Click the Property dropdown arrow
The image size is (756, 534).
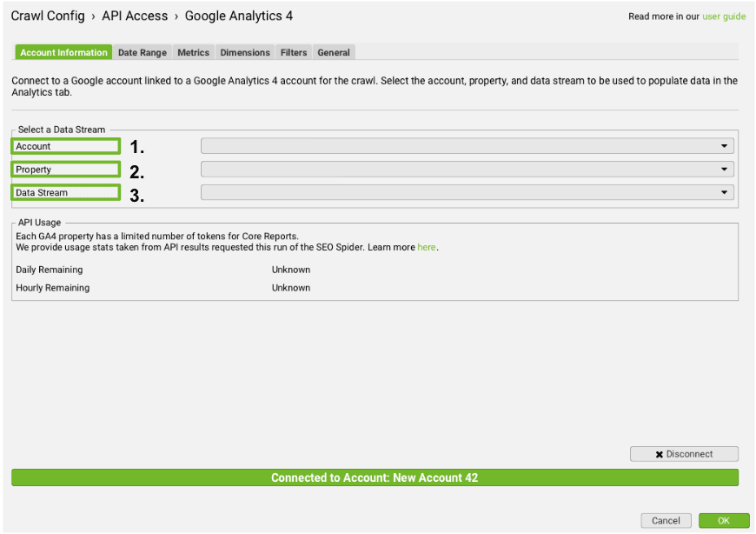725,169
